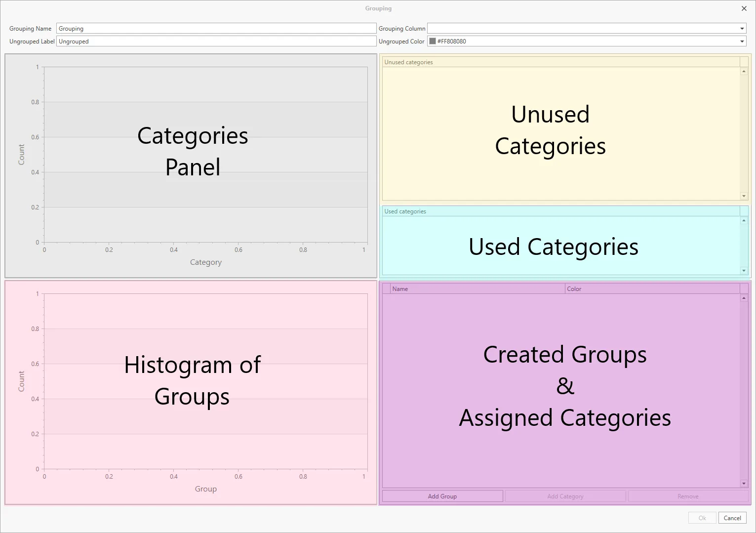The height and width of the screenshot is (533, 756).
Task: Click the gray Ungrouped Color swatch
Action: tap(433, 41)
